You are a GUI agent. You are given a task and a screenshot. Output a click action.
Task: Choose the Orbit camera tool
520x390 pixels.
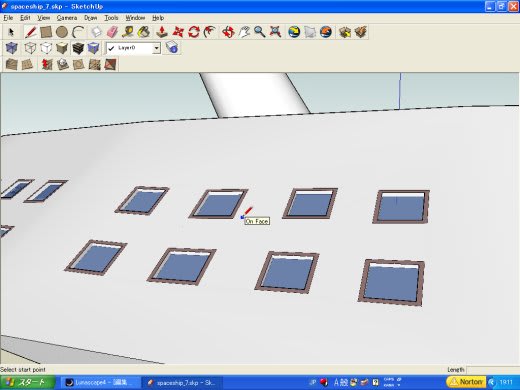(228, 32)
